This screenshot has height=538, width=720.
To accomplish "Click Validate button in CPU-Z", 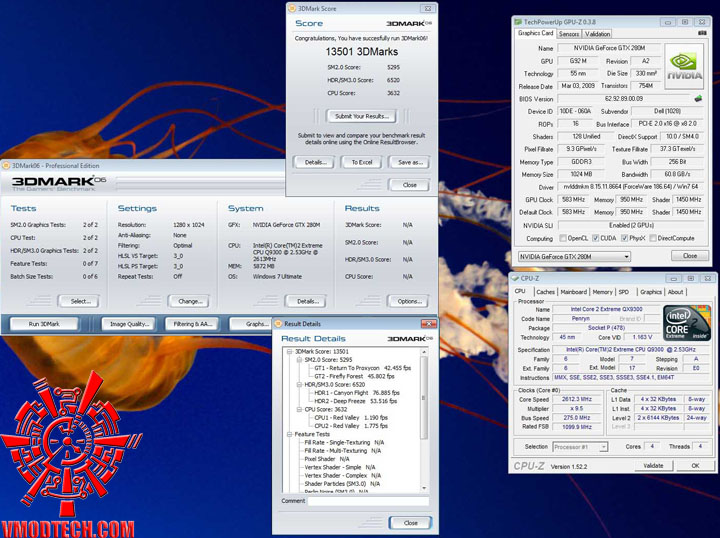I will [654, 465].
